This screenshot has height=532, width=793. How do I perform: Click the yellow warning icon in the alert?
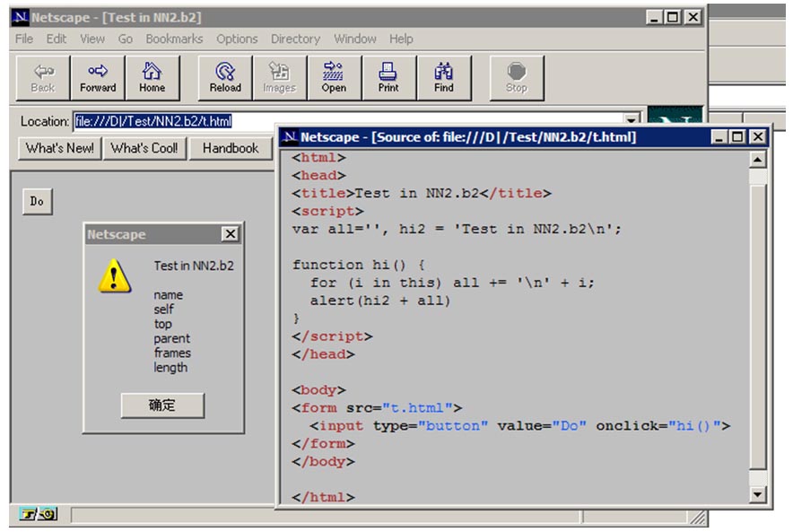tap(115, 276)
